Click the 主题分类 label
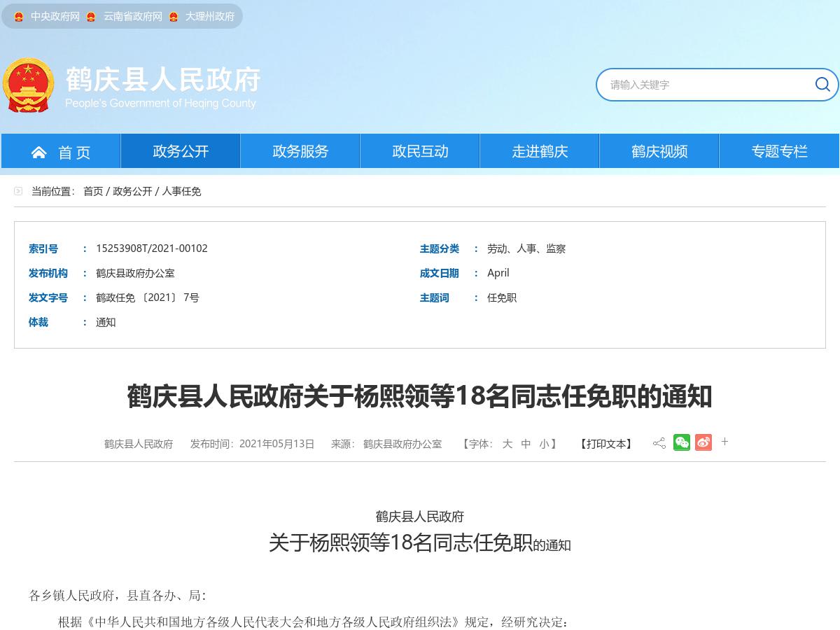This screenshot has height=630, width=840. (x=440, y=248)
